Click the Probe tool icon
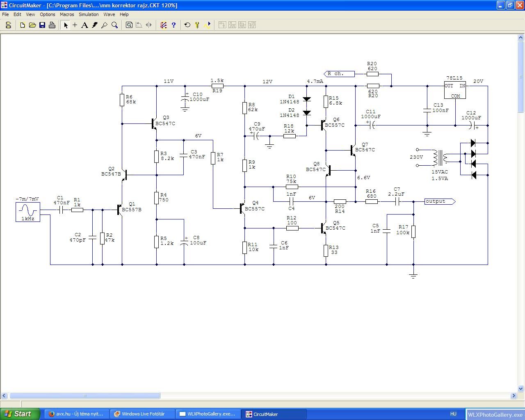This screenshot has height=420, width=525. [x=105, y=25]
